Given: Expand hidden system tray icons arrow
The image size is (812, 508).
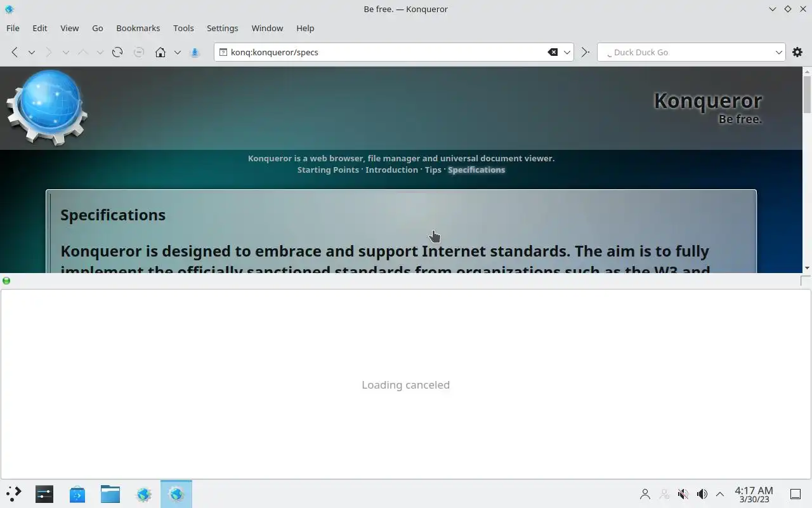Looking at the screenshot, I should tap(720, 494).
